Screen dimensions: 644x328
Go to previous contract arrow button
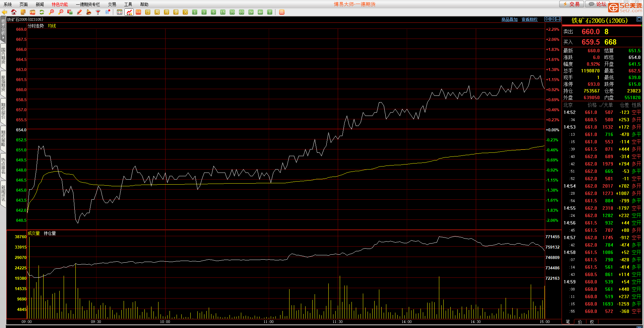[x=547, y=19]
